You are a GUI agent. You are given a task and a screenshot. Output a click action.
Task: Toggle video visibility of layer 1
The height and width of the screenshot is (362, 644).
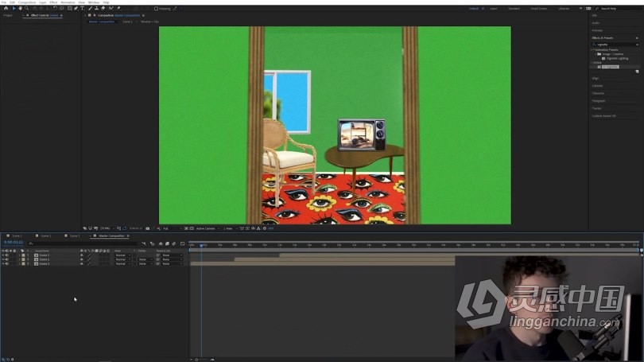3,255
